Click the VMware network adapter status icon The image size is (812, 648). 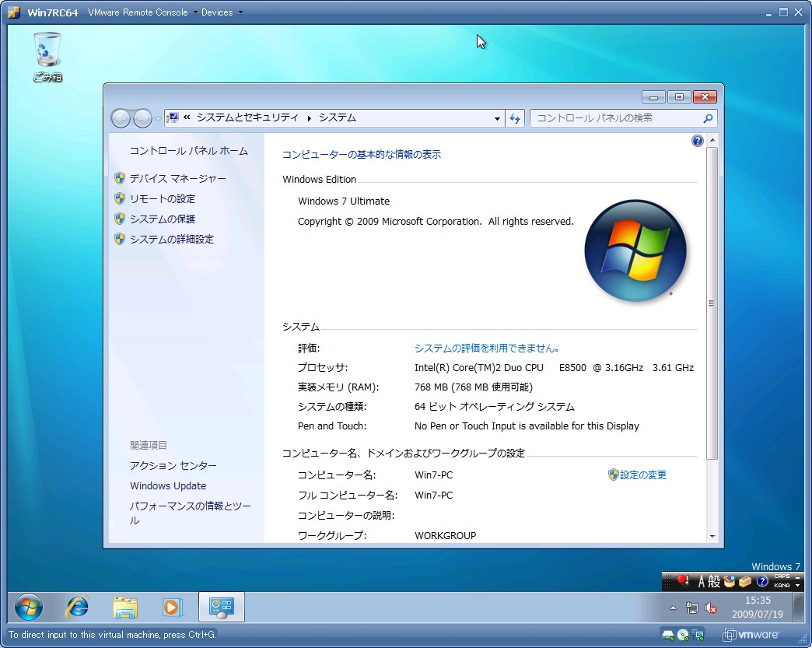coord(698,635)
